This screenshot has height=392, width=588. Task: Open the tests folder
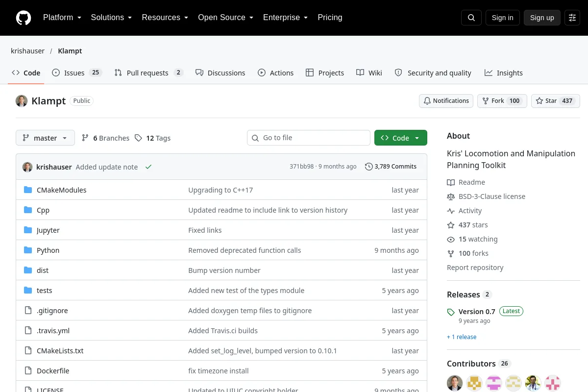click(x=44, y=291)
